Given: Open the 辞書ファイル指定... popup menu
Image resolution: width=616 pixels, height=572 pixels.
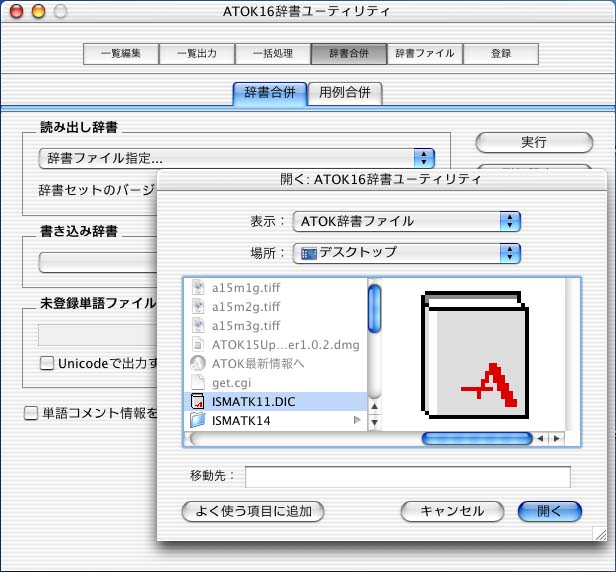Looking at the screenshot, I should [x=237, y=158].
